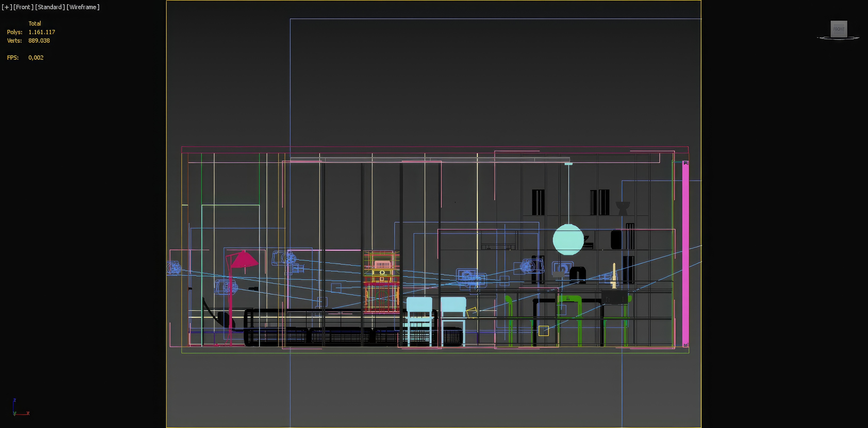This screenshot has height=428, width=868.
Task: Click the Polys count value 1.161.117
Action: coord(42,32)
